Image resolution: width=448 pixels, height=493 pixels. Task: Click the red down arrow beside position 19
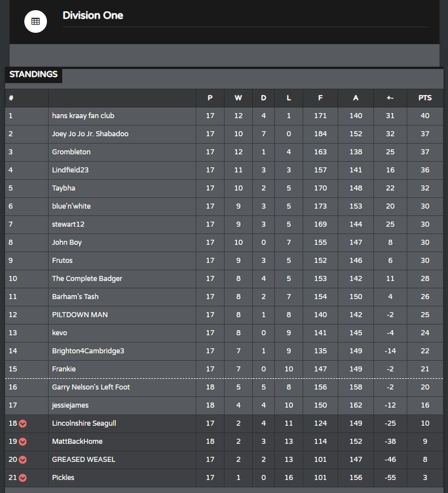click(23, 442)
